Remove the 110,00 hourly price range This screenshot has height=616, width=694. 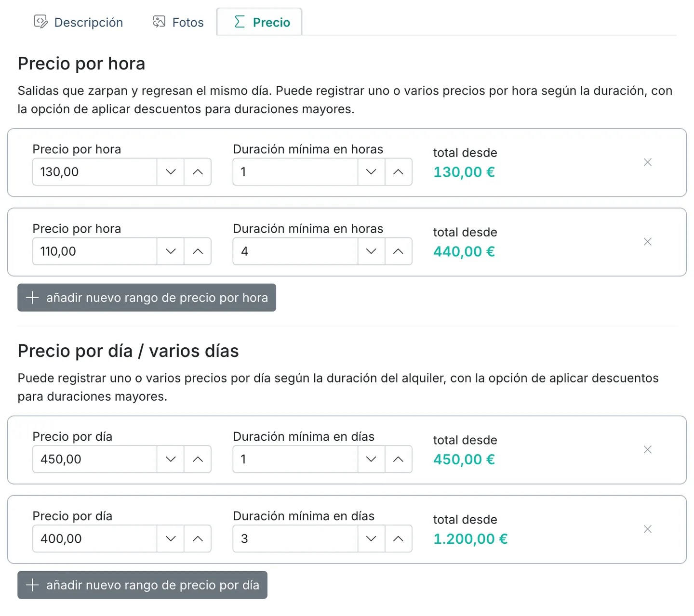click(x=647, y=242)
